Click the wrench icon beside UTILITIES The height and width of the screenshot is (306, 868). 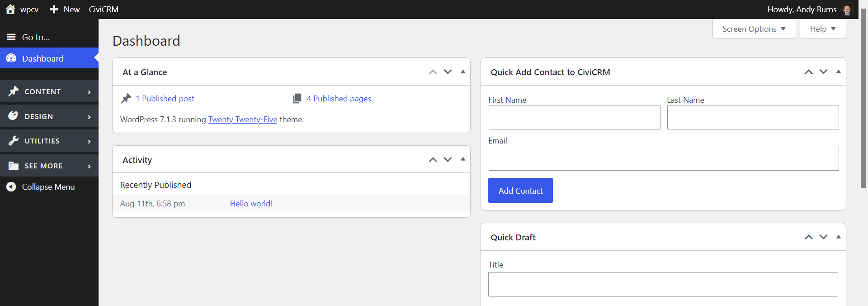pyautogui.click(x=14, y=140)
